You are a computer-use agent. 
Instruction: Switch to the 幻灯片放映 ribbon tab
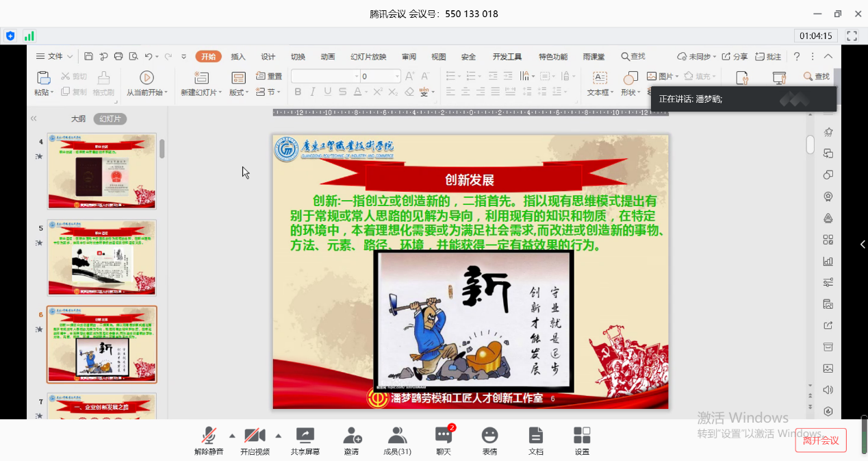coord(368,57)
